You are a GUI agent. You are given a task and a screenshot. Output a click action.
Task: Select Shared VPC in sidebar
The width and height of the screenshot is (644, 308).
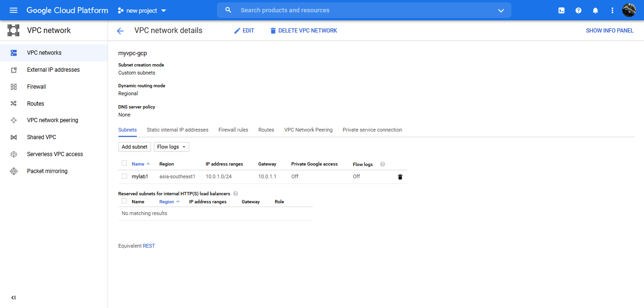(x=54, y=137)
